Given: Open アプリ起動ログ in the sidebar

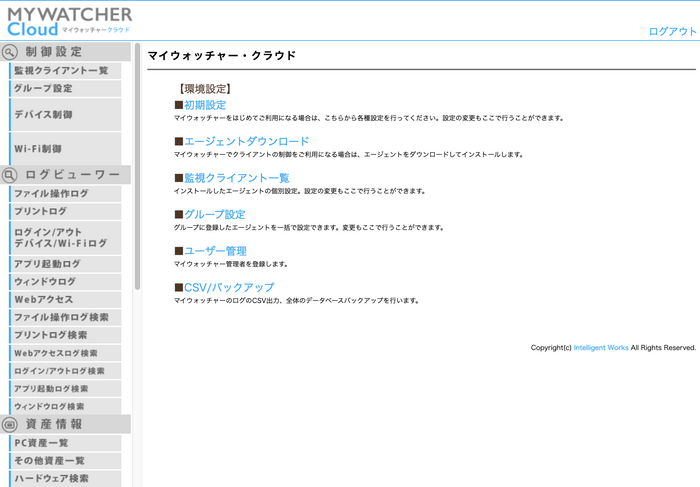Looking at the screenshot, I should click(x=47, y=264).
